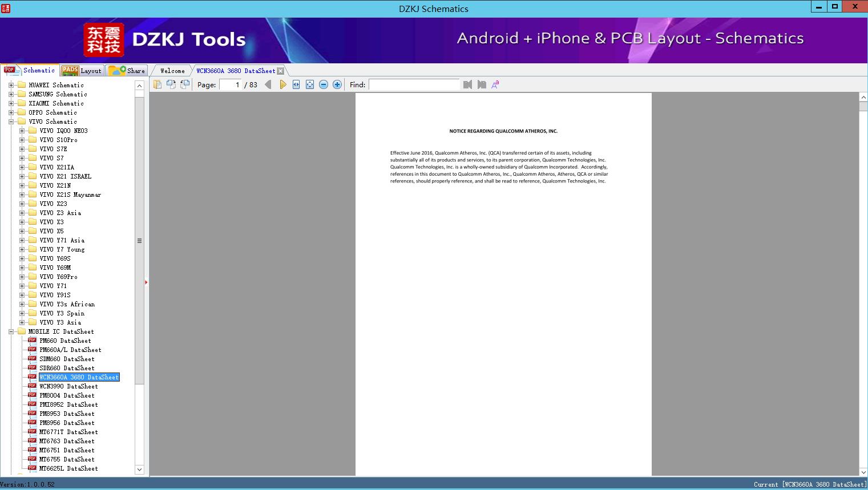Image resolution: width=868 pixels, height=490 pixels.
Task: Open PMI8952 DataSheet PDF
Action: point(68,404)
